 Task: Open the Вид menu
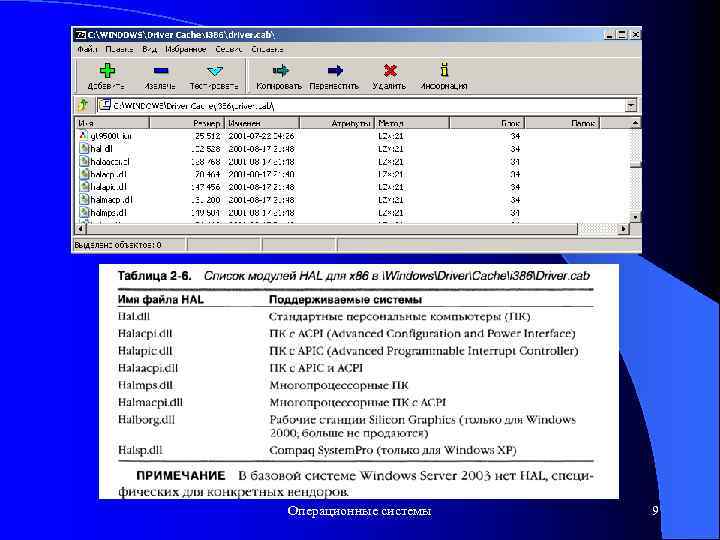tap(149, 49)
